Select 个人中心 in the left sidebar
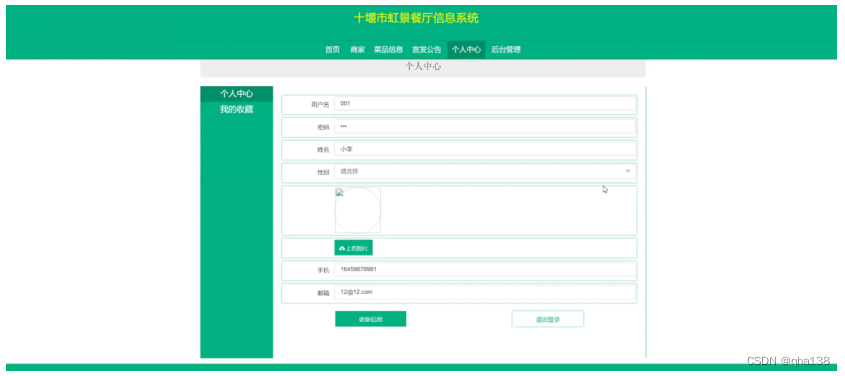Image resolution: width=845 pixels, height=376 pixels. coord(237,94)
